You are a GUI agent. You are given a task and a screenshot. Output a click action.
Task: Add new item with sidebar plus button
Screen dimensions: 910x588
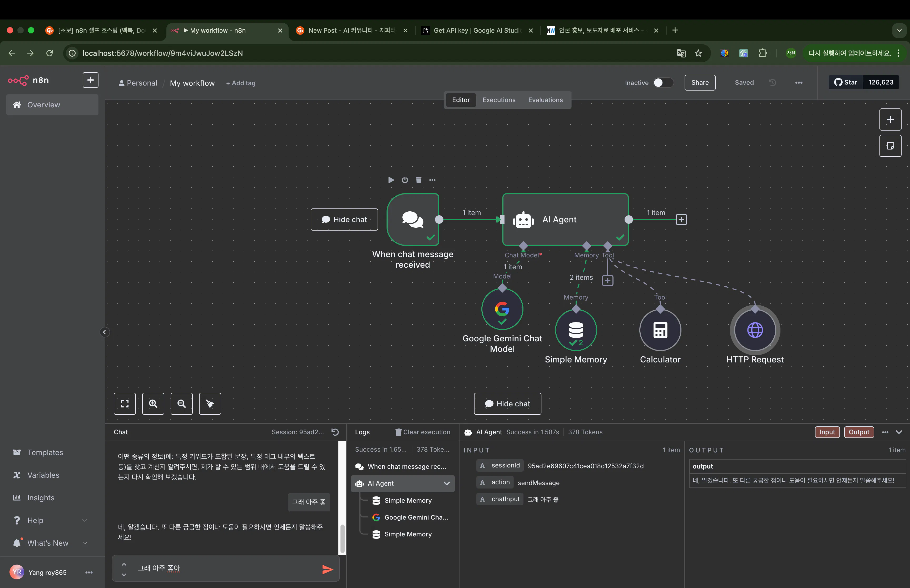pyautogui.click(x=91, y=80)
